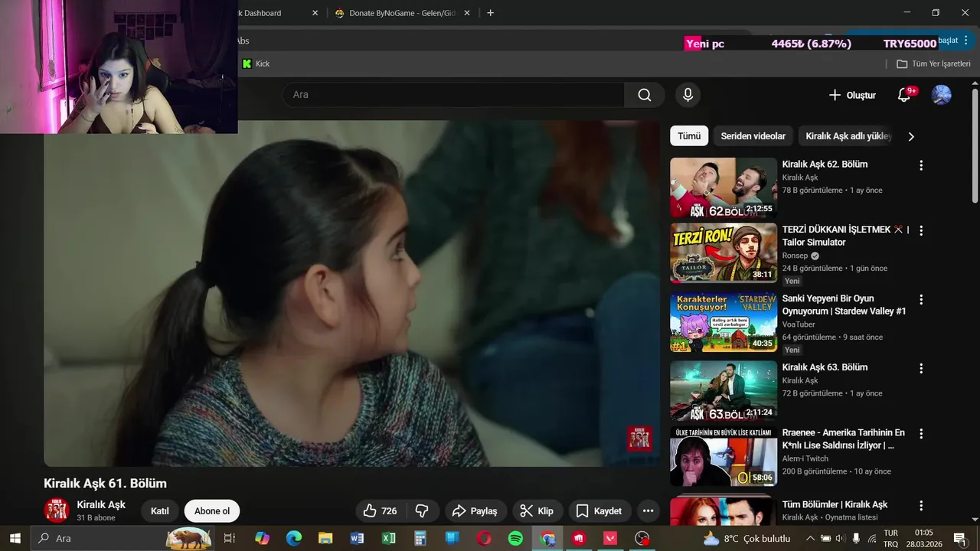This screenshot has height=551, width=980.
Task: Share the video using Paylaş
Action: click(475, 511)
